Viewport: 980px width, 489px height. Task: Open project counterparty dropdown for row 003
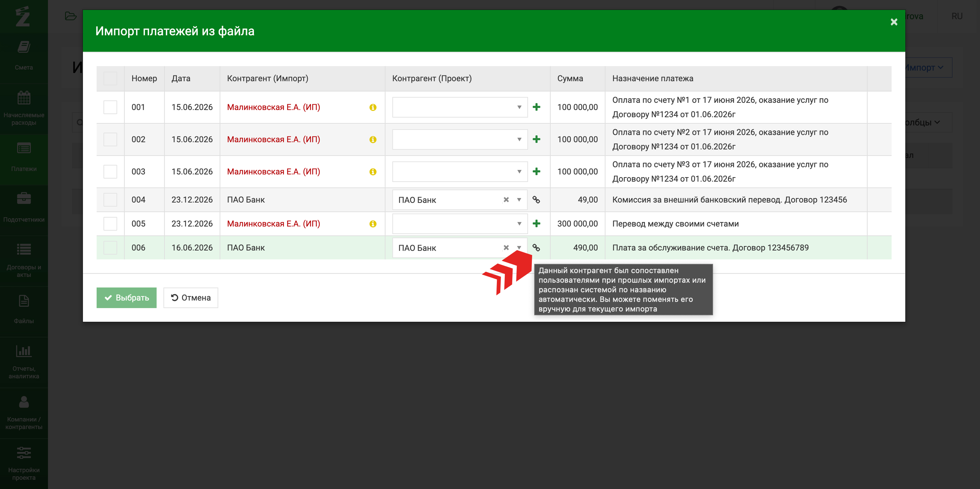[460, 172]
